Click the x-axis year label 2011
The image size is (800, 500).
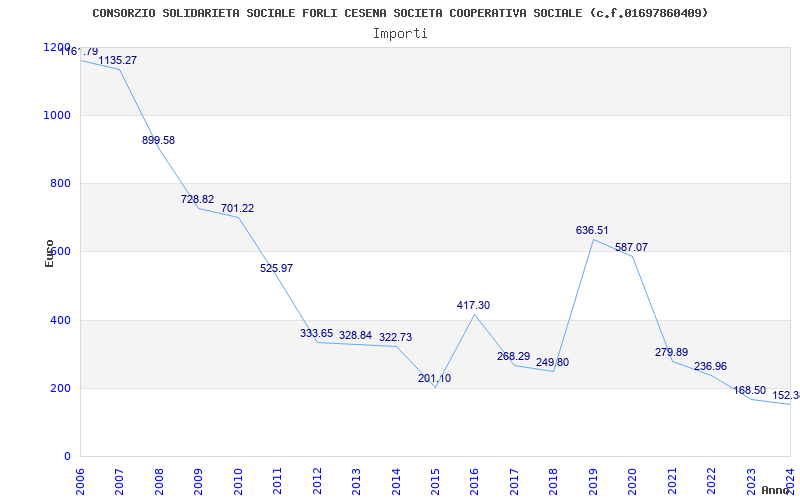[x=278, y=481]
